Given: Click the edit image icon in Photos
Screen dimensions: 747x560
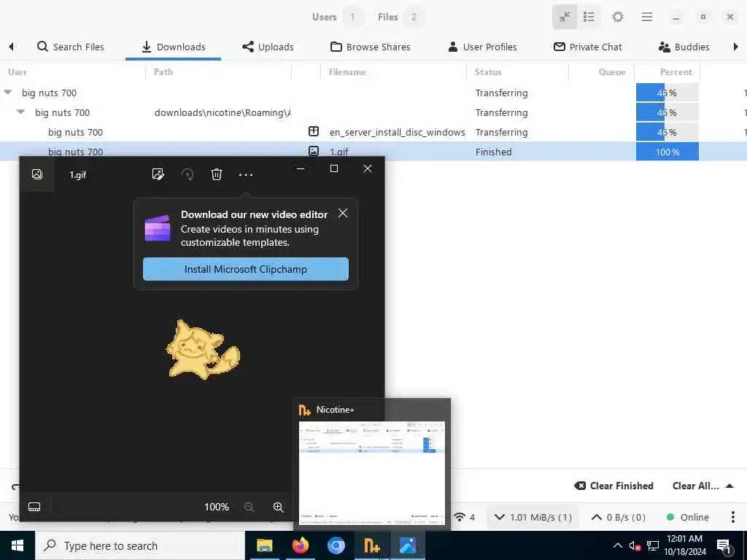Looking at the screenshot, I should click(x=158, y=174).
